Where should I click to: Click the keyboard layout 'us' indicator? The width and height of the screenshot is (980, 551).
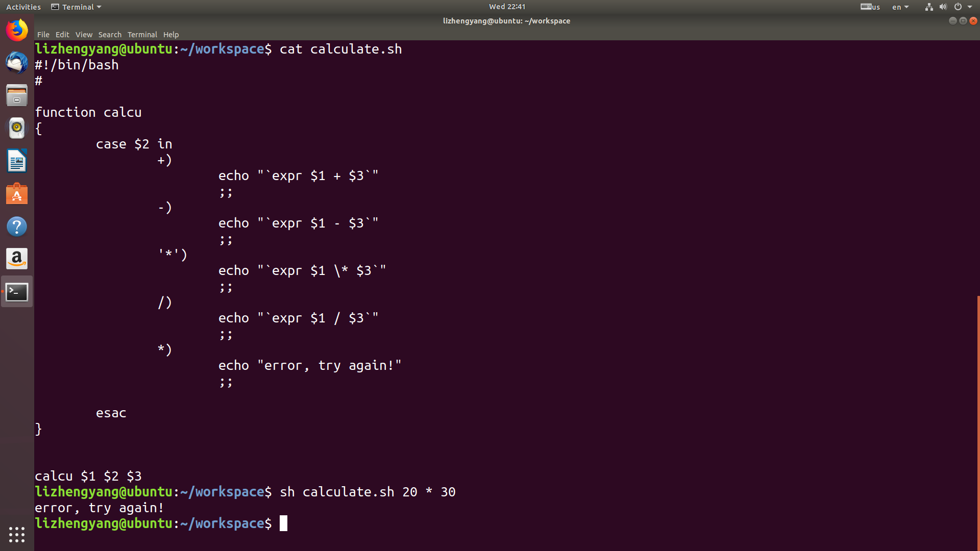click(870, 7)
